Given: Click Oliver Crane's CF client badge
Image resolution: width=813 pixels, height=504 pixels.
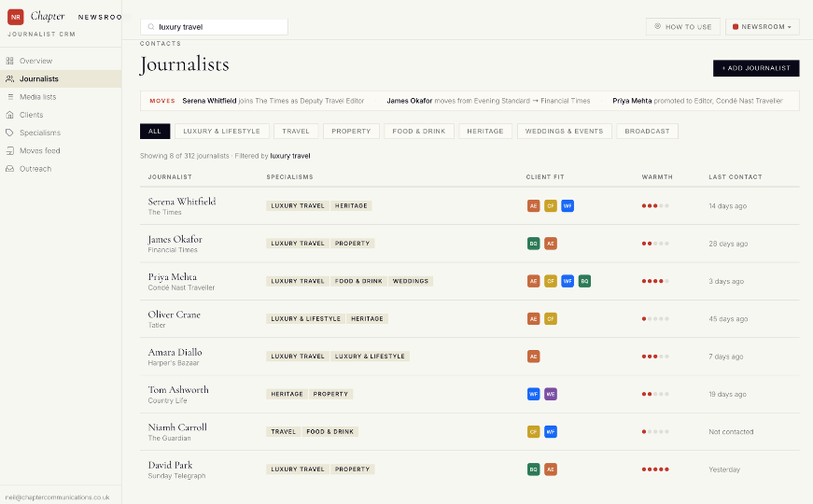Looking at the screenshot, I should point(551,319).
